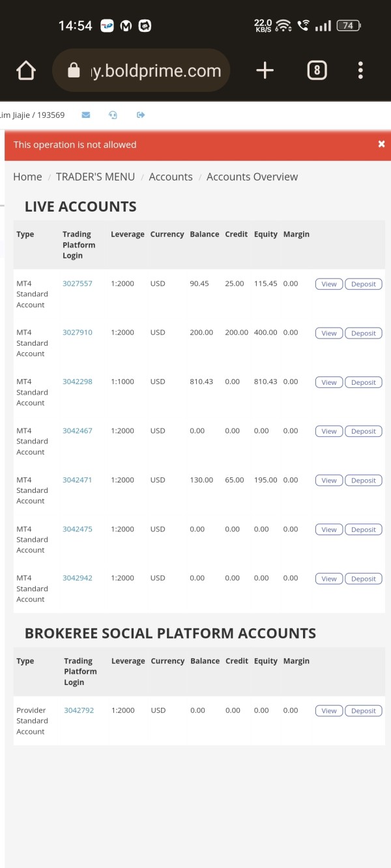Screen dimensions: 391x868
Task: Open login 3042792 under Brokeree accounts
Action: tap(79, 710)
